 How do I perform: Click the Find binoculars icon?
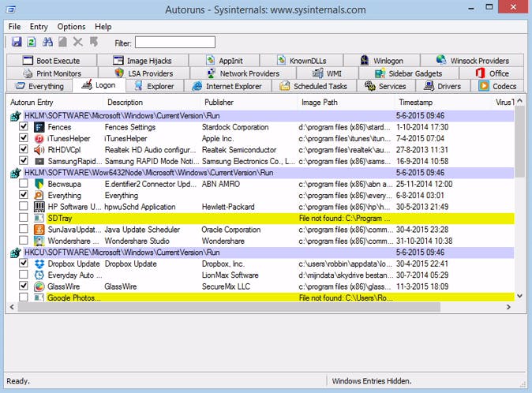(47, 42)
